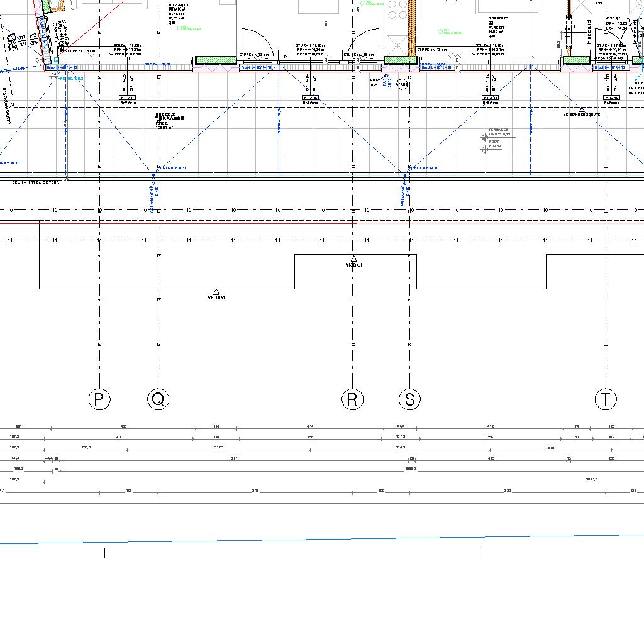The width and height of the screenshot is (644, 644).
Task: Click the 412 dimension value
Action: [491, 426]
